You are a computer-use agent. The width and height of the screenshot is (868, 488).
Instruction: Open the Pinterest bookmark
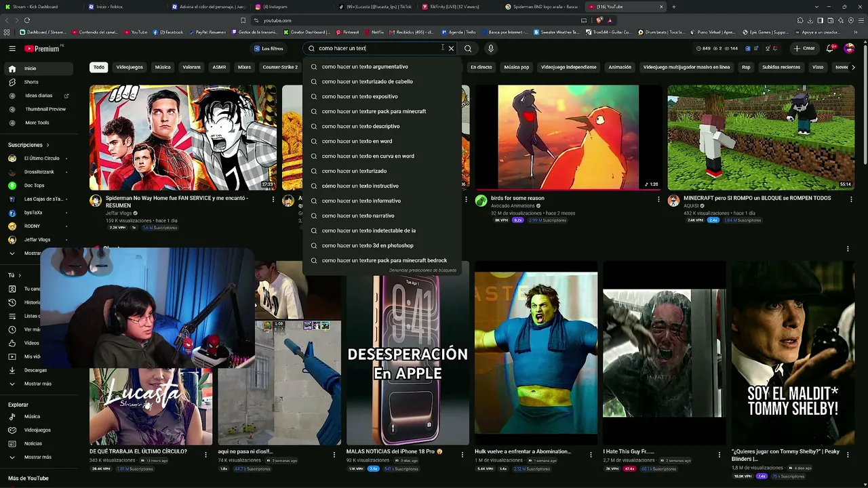[x=348, y=32]
